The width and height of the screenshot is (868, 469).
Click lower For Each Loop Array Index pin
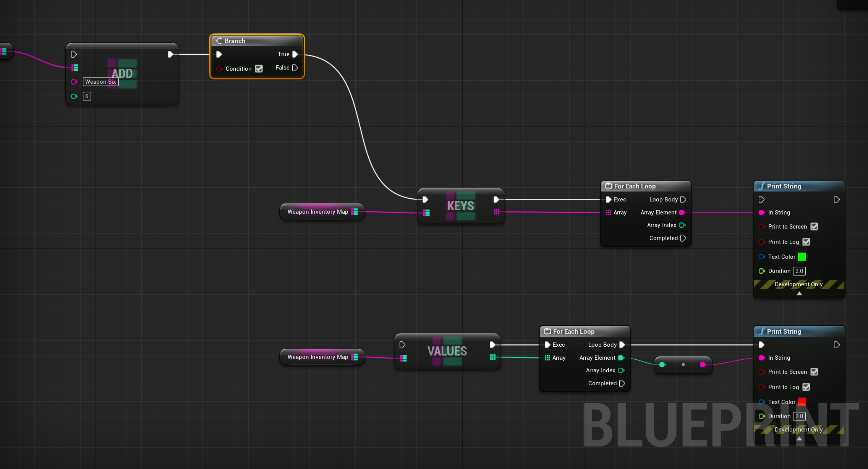(621, 370)
